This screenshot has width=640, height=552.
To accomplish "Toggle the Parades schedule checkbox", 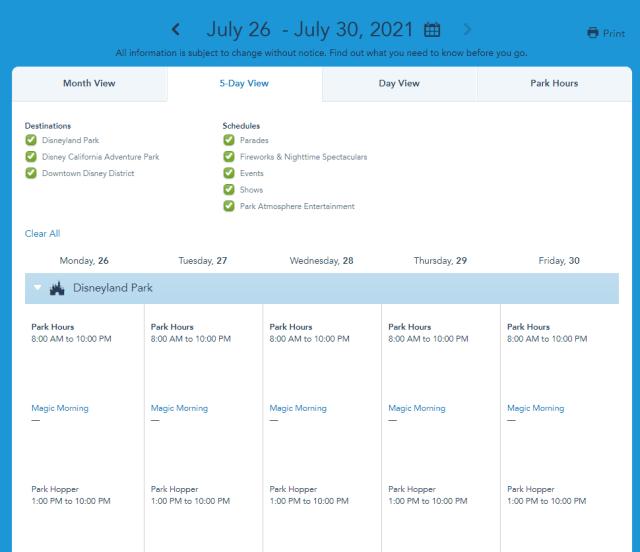I will click(x=229, y=140).
